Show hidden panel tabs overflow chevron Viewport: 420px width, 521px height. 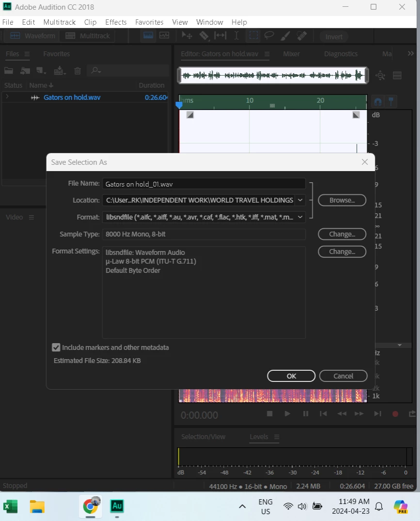coord(411,53)
